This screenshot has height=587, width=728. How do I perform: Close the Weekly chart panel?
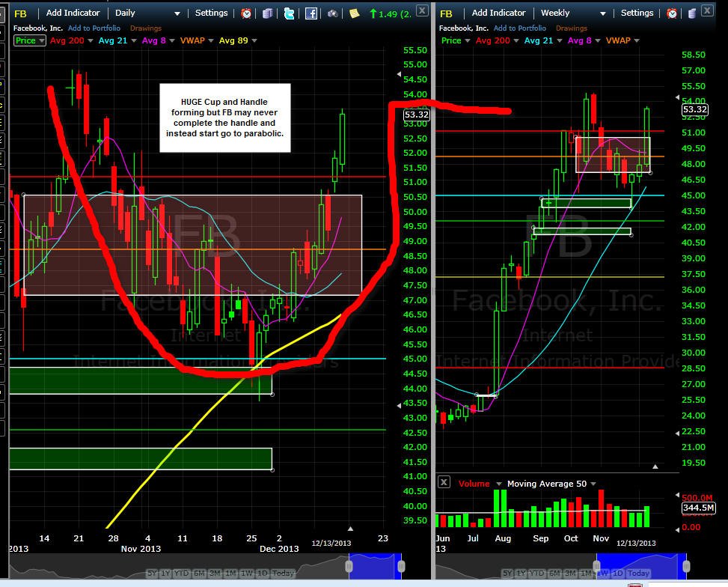(x=706, y=10)
